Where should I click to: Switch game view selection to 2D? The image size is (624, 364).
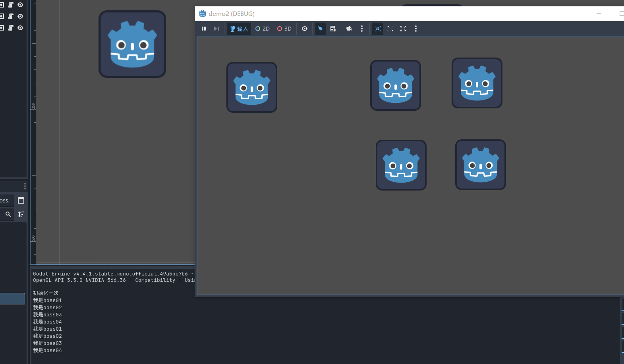click(263, 29)
